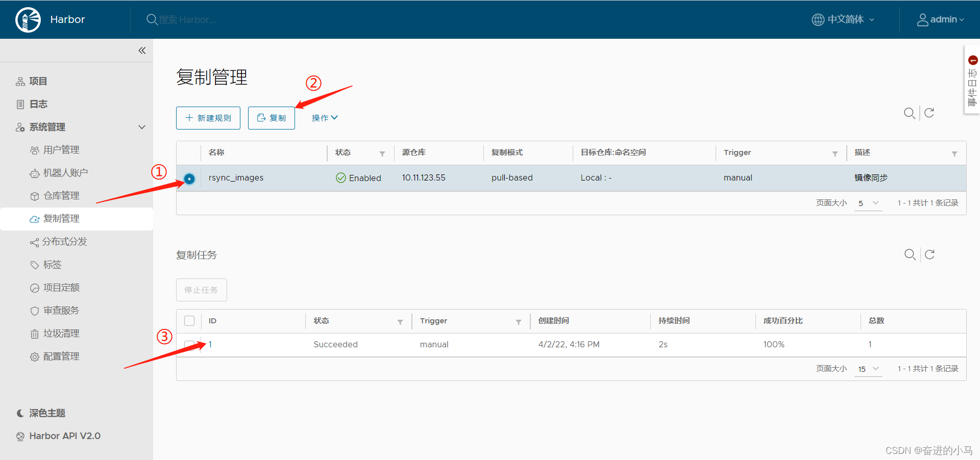Filter tasks by Trigger column
This screenshot has width=980, height=460.
pos(519,322)
